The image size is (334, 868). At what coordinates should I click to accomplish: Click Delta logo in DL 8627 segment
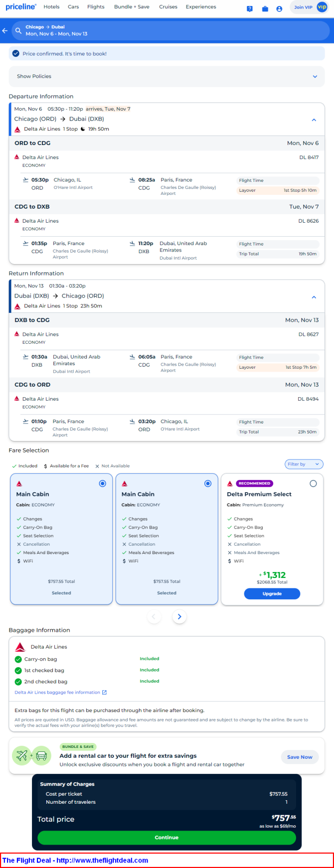pyautogui.click(x=17, y=334)
